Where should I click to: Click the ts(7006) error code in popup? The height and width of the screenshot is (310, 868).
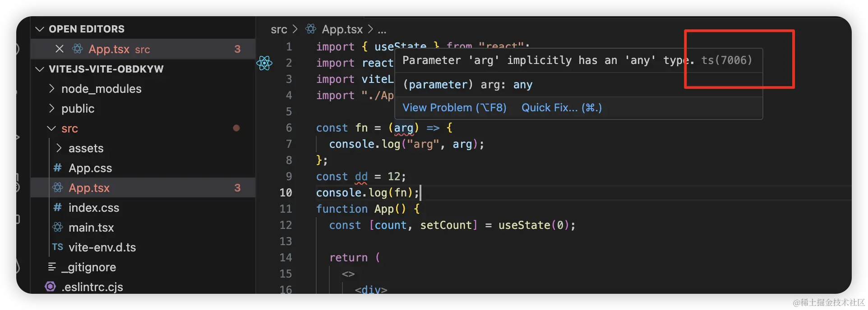coord(726,60)
